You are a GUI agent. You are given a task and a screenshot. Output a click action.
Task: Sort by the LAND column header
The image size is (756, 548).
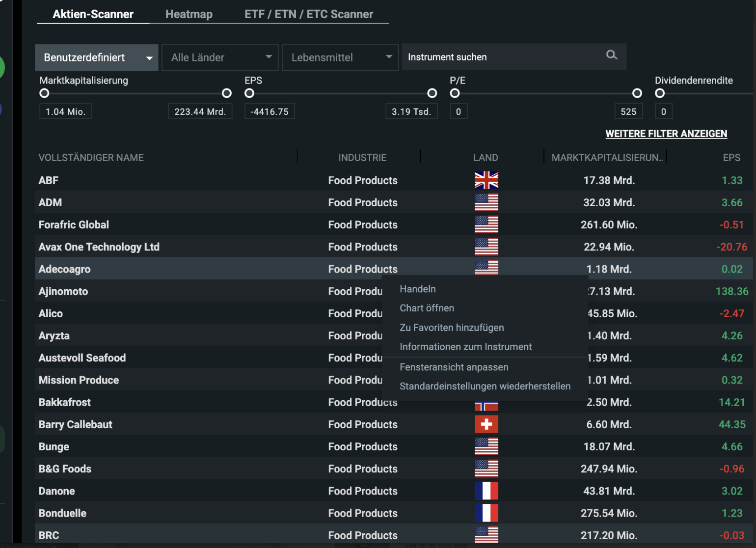click(x=486, y=158)
